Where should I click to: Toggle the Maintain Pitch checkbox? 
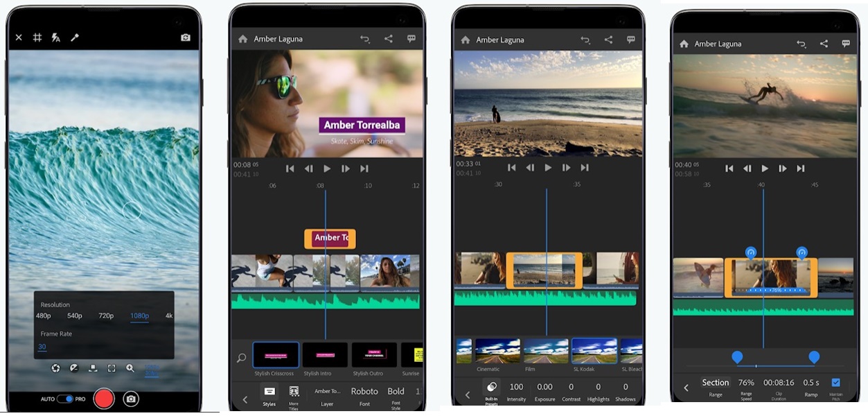coord(836,383)
